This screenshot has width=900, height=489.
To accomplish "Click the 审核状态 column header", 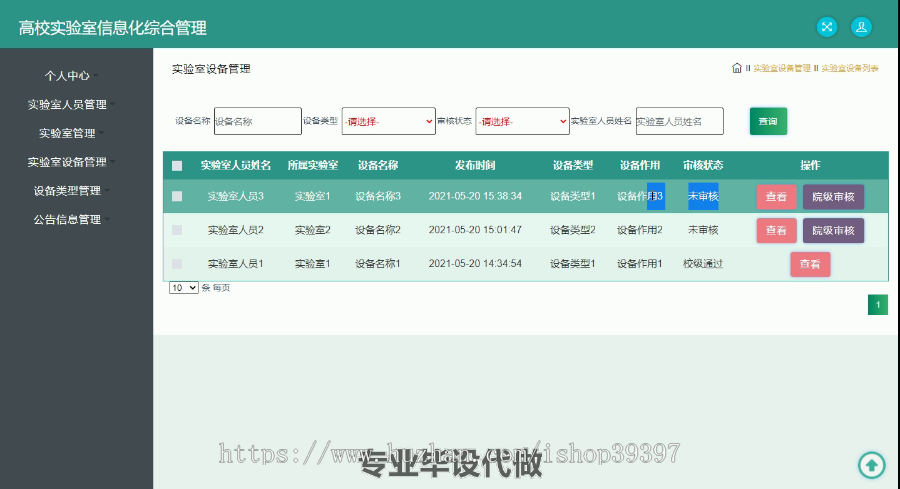I will coord(703,165).
